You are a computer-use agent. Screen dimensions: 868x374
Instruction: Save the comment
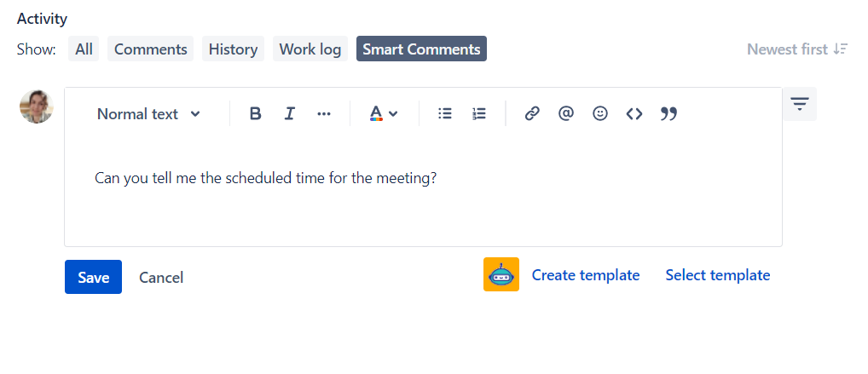pyautogui.click(x=93, y=277)
